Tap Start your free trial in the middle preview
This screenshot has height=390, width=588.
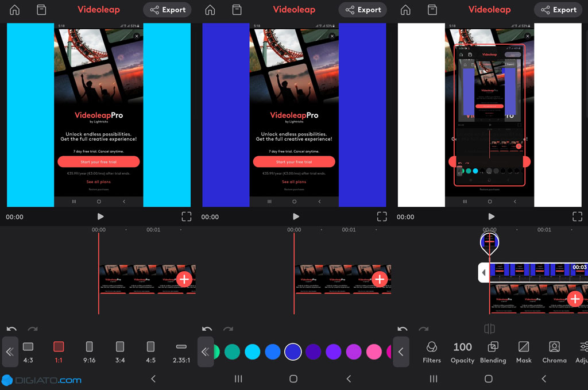point(294,161)
